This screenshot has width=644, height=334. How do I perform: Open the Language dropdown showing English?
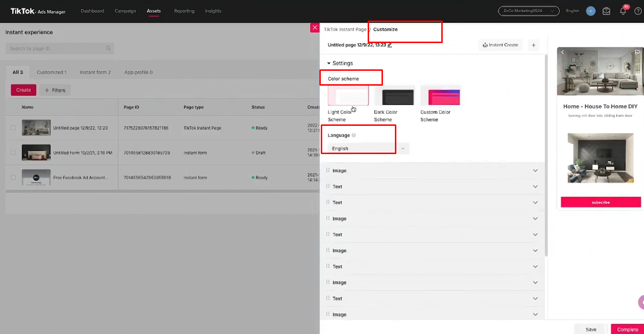pos(369,148)
